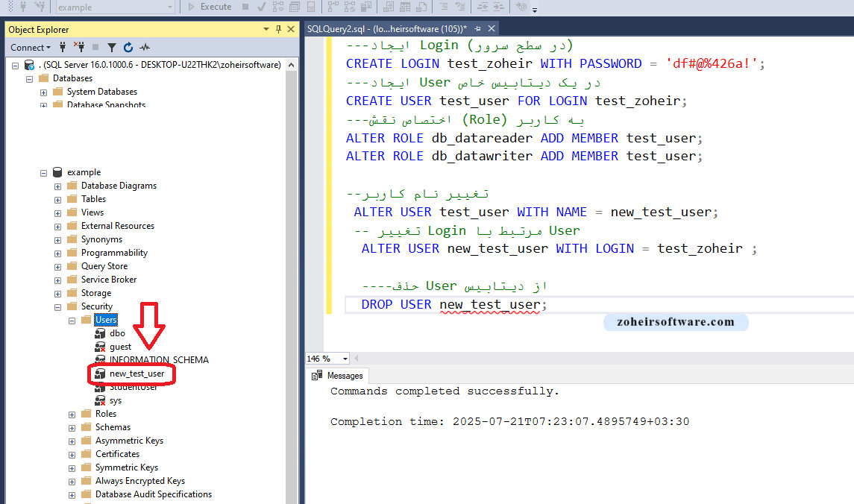Screen dimensions: 854x504
Task: Open Query Options icon in toolbar
Action: [x=295, y=7]
